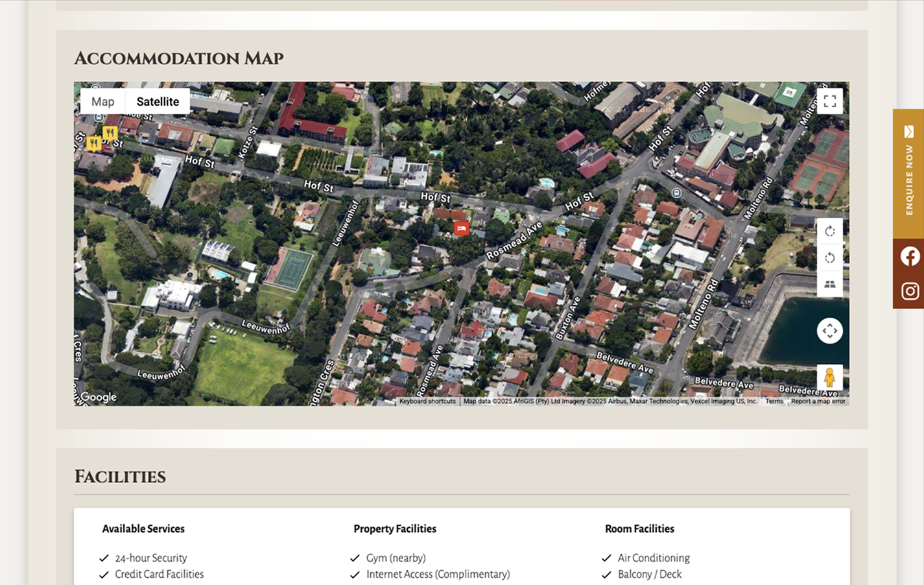Enter fullscreen map view

point(829,101)
